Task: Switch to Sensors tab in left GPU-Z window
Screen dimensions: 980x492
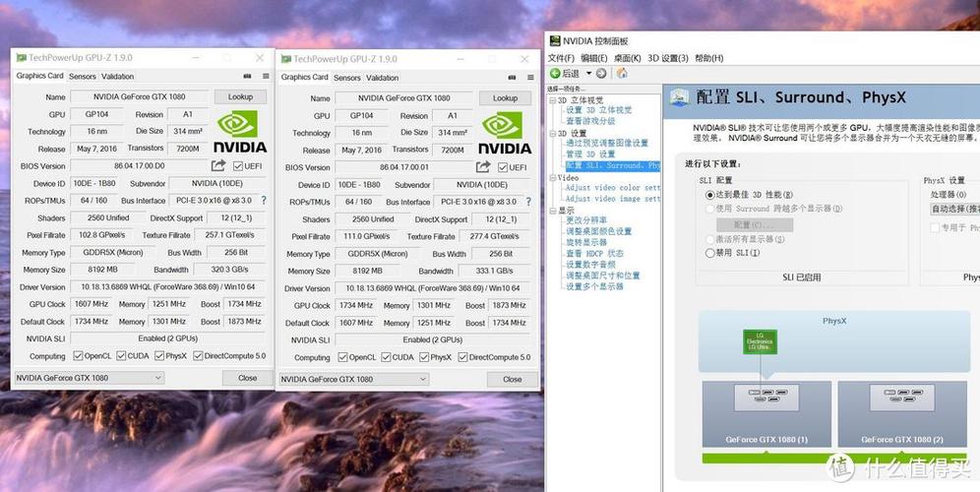Action: coord(82,77)
